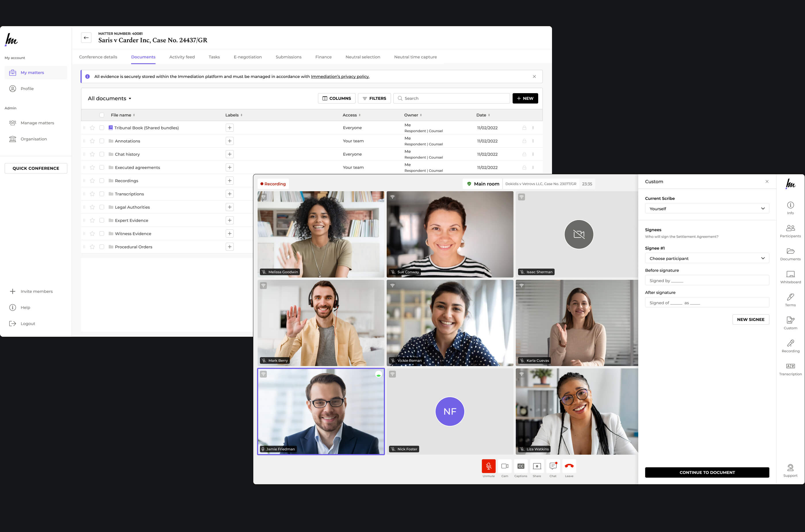The image size is (805, 532).
Task: Check the Tribunal Book row checkbox
Action: pyautogui.click(x=102, y=128)
